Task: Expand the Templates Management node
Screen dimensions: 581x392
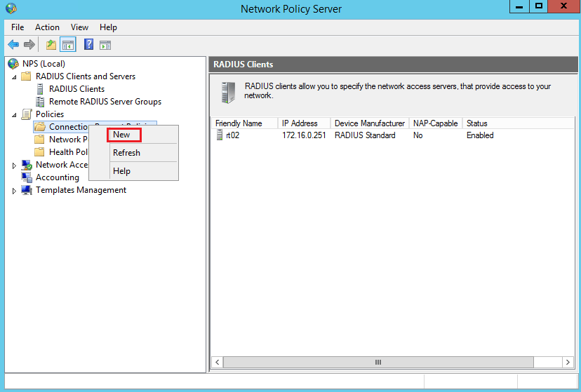Action: click(x=14, y=191)
